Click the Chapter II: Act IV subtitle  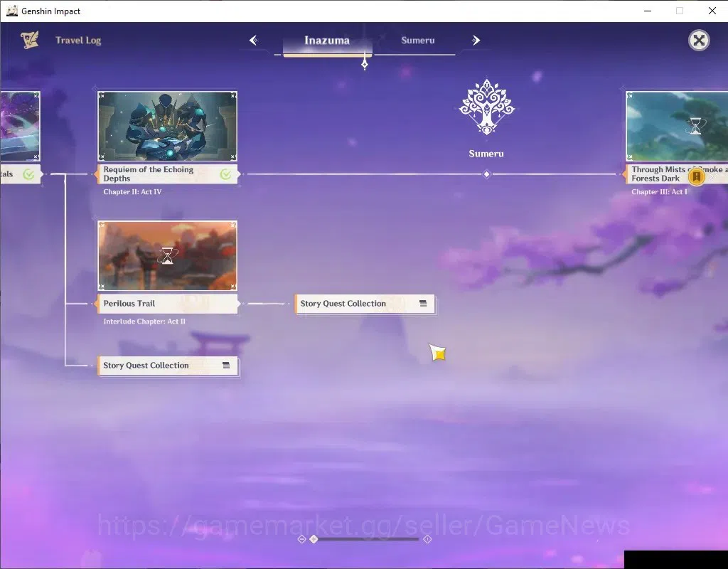tap(132, 192)
